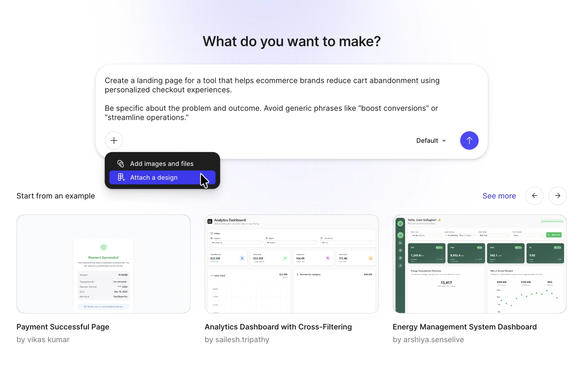Click author name by sailesh.tripathy

coord(237,339)
